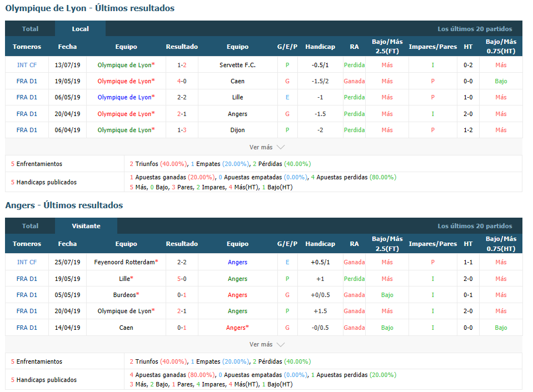Click 5 Enfrentamientos under Angers table

(36, 361)
